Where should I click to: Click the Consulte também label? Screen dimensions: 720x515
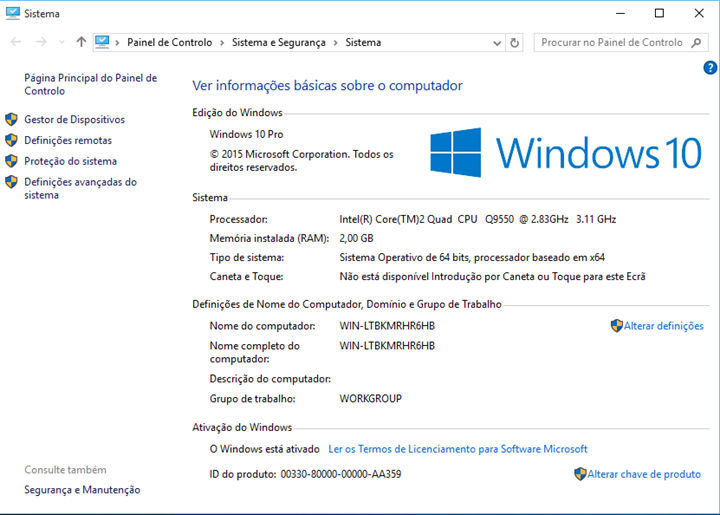(65, 470)
